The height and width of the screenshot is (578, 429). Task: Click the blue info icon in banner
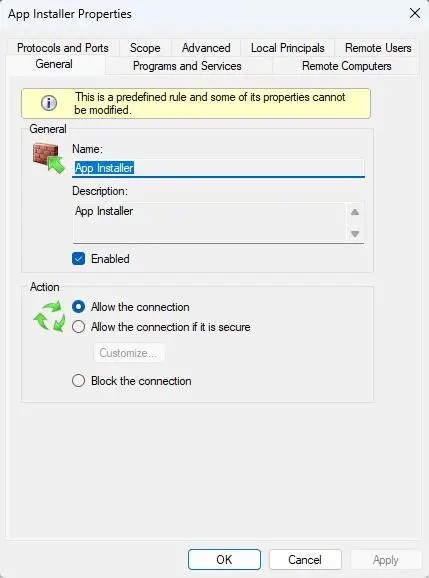click(49, 103)
